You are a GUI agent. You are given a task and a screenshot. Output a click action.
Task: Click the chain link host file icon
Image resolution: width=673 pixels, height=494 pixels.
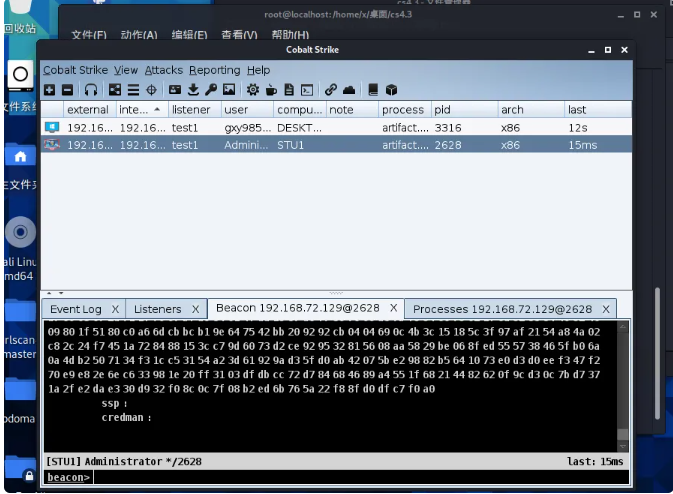click(x=330, y=90)
